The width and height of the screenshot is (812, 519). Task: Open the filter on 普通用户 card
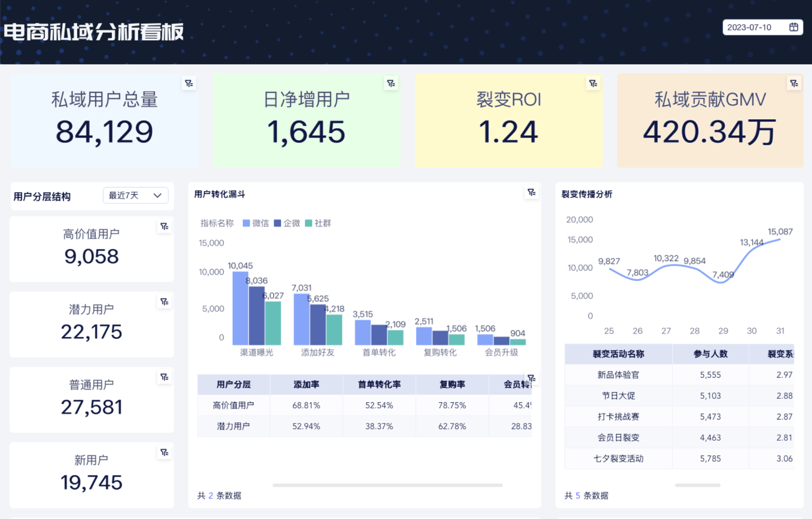(164, 377)
